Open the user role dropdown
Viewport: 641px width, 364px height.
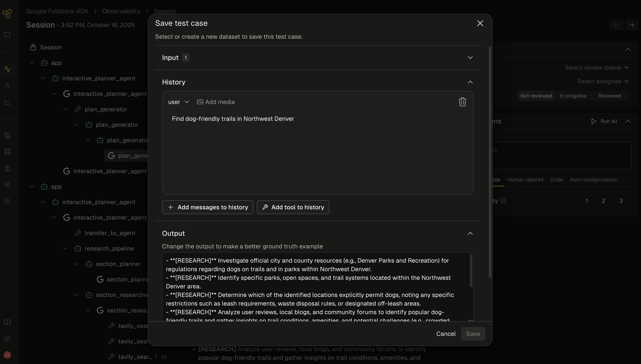point(178,102)
